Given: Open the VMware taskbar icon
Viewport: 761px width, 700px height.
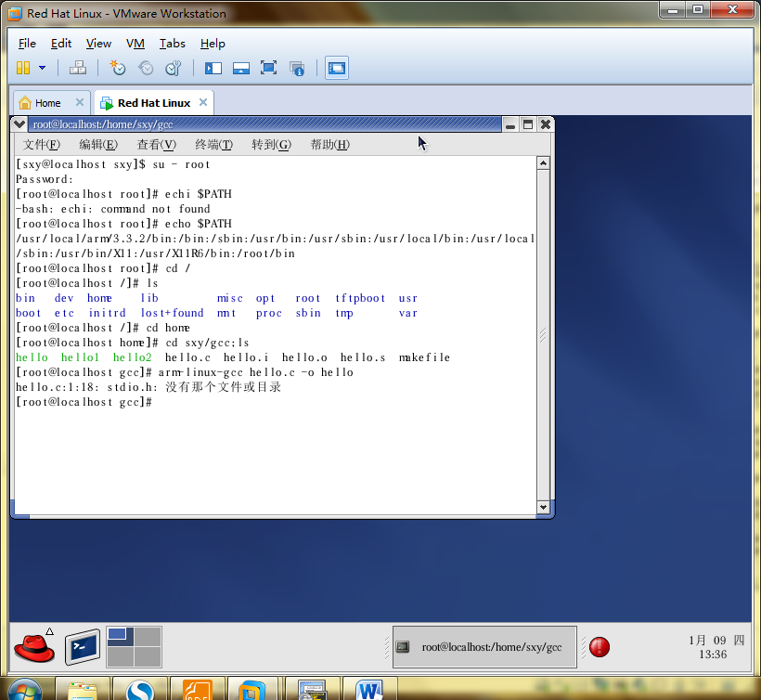Looking at the screenshot, I should [254, 689].
